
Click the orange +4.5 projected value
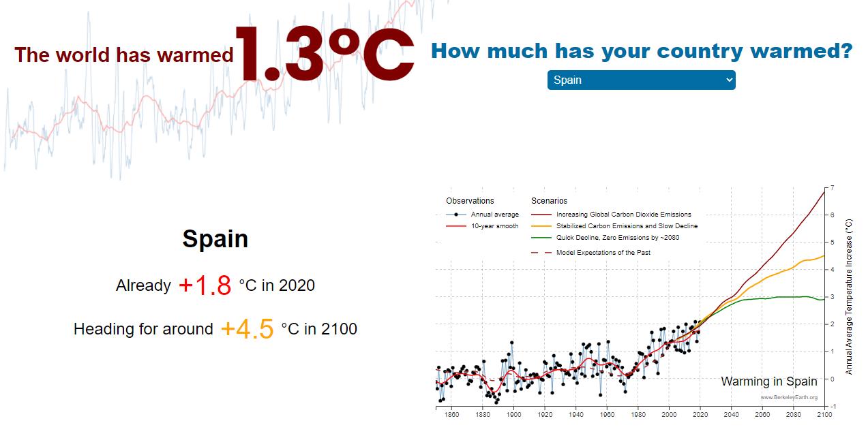247,330
